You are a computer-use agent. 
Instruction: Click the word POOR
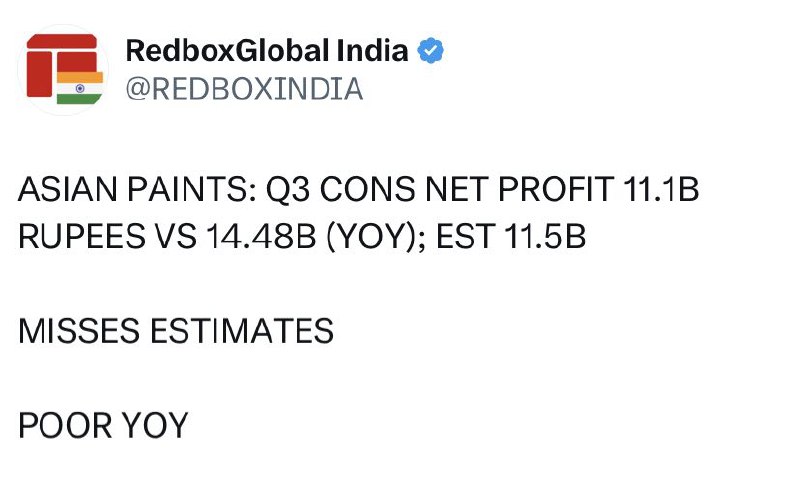65,425
